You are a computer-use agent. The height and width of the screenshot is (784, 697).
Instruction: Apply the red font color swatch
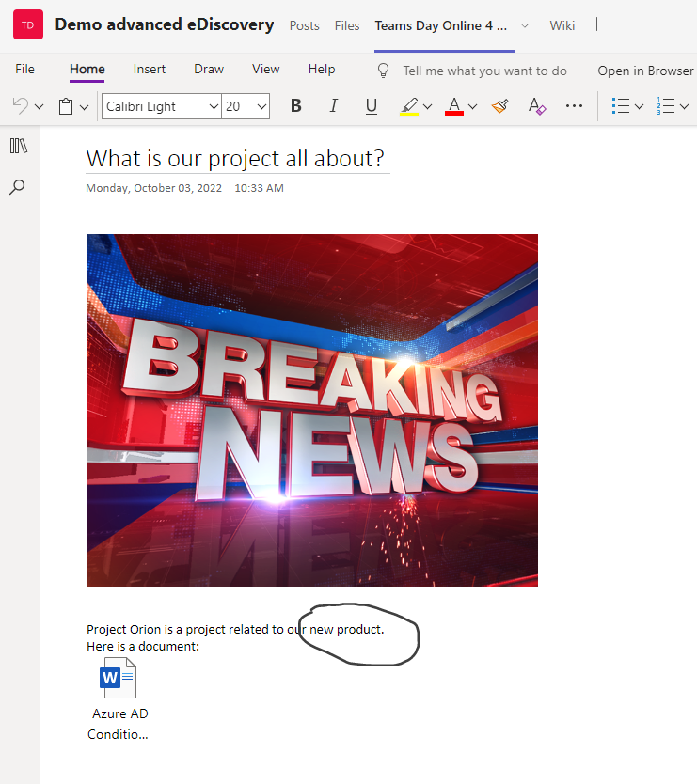tap(454, 106)
